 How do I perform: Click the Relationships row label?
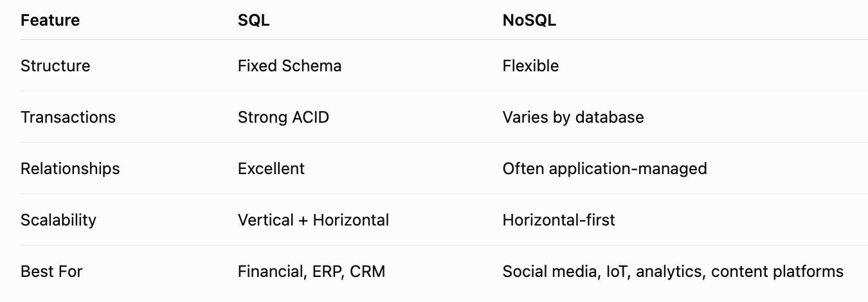pyautogui.click(x=70, y=168)
